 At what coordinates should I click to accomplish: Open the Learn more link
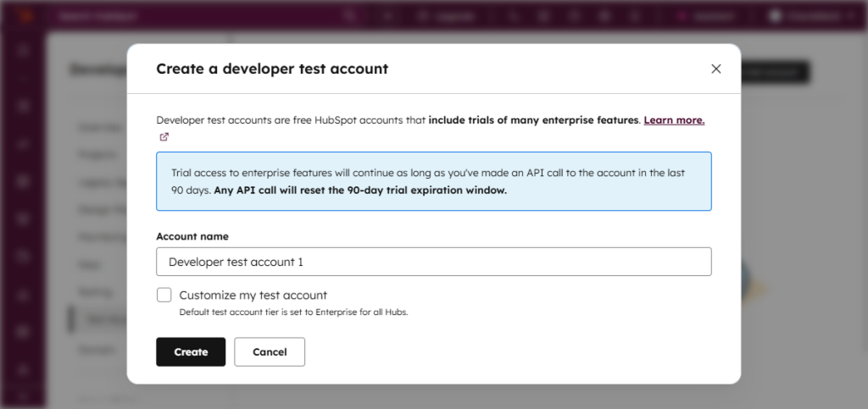click(674, 120)
